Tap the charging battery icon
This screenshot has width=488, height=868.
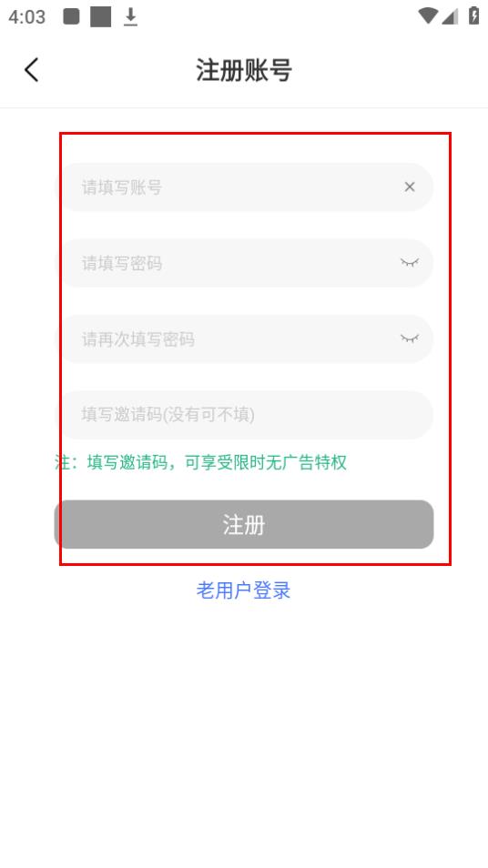coord(474,15)
